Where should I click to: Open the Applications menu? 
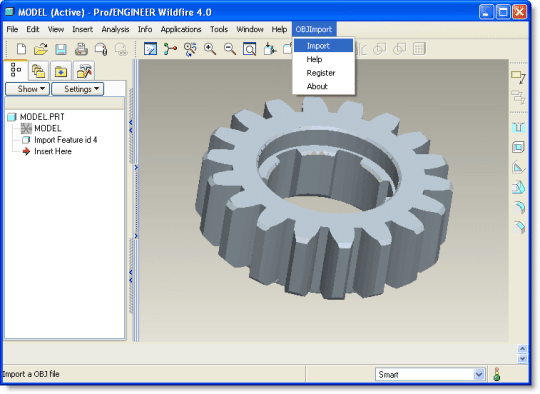pyautogui.click(x=181, y=29)
